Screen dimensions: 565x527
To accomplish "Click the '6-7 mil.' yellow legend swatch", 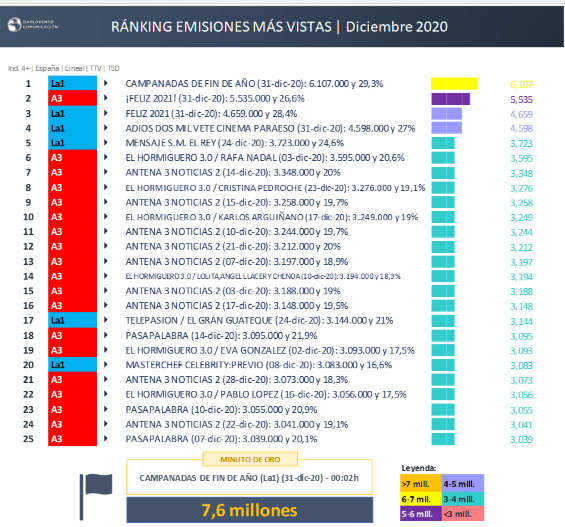I will click(421, 499).
